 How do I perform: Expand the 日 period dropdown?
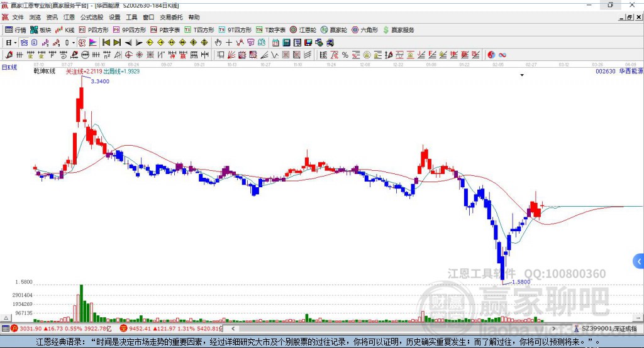coord(15,43)
